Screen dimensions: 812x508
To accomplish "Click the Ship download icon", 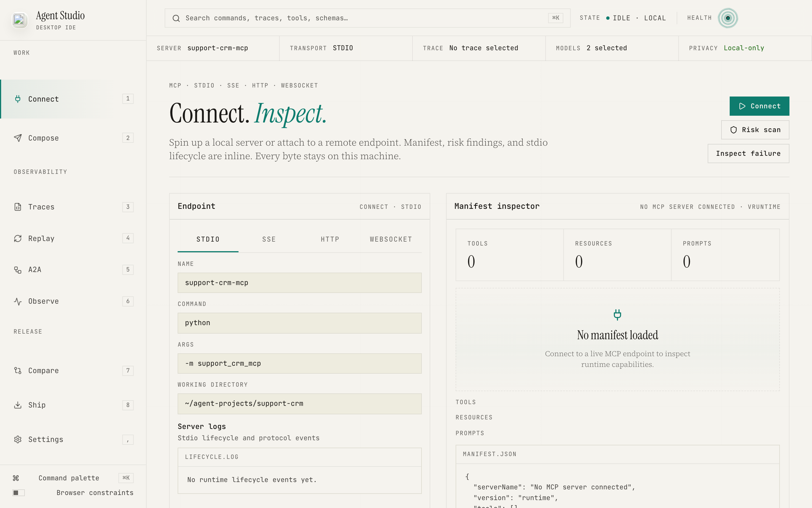I will click(18, 405).
